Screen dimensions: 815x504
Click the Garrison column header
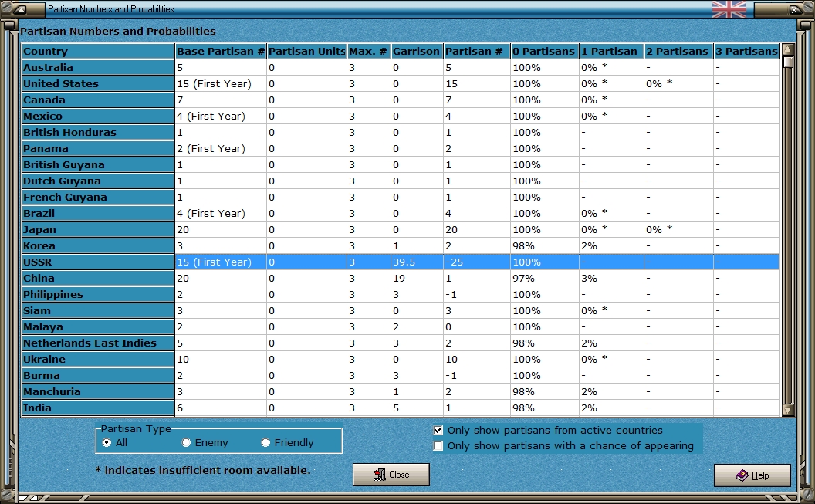click(x=417, y=51)
